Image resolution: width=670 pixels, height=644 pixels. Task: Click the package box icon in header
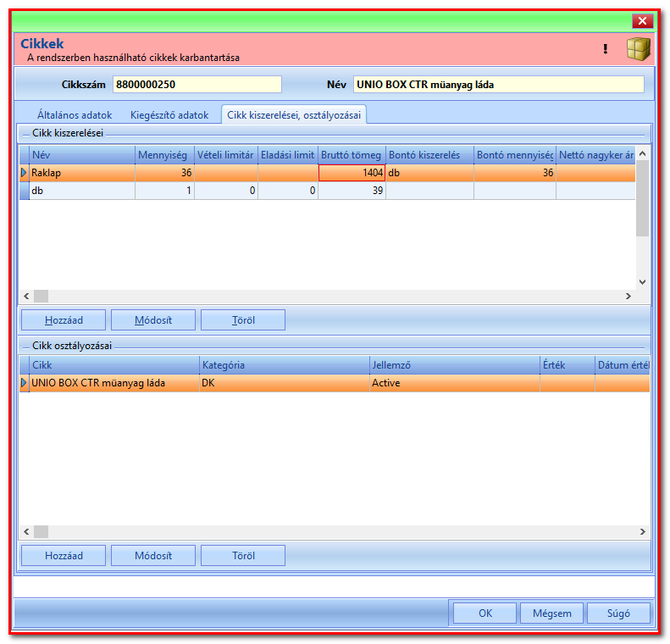pos(638,48)
